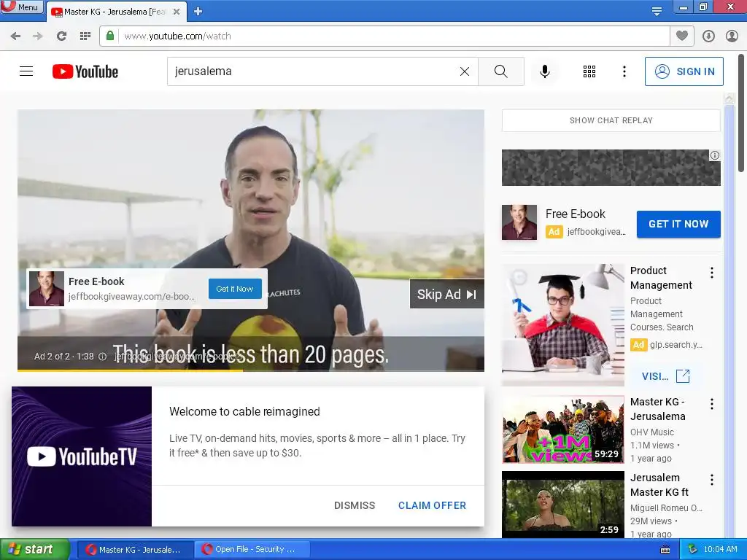Click the OHV Music channel name

tap(651, 432)
